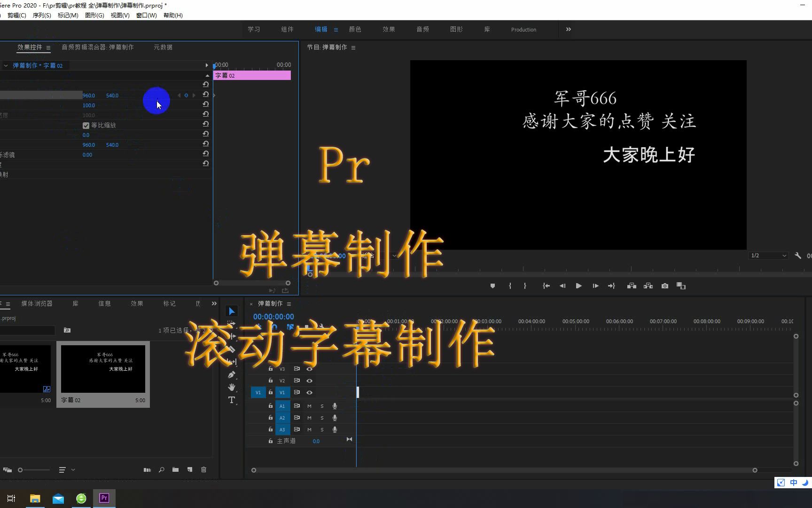Open Comparison View button
The height and width of the screenshot is (508, 812).
click(x=681, y=286)
